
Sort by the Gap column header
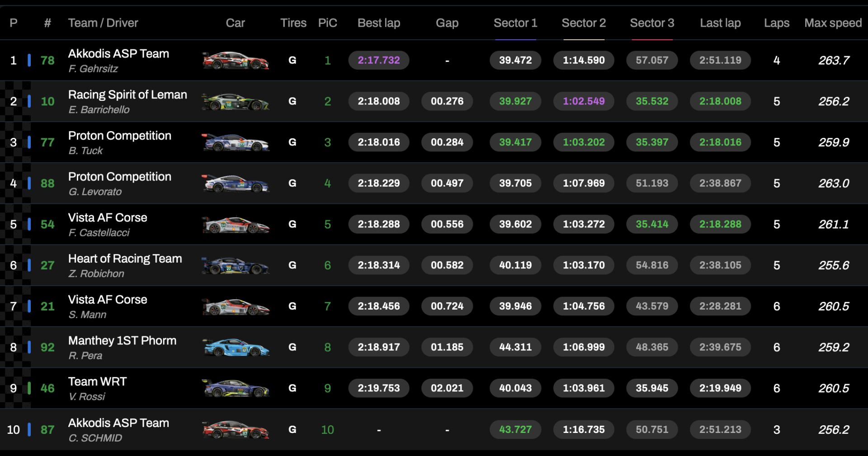click(x=447, y=23)
